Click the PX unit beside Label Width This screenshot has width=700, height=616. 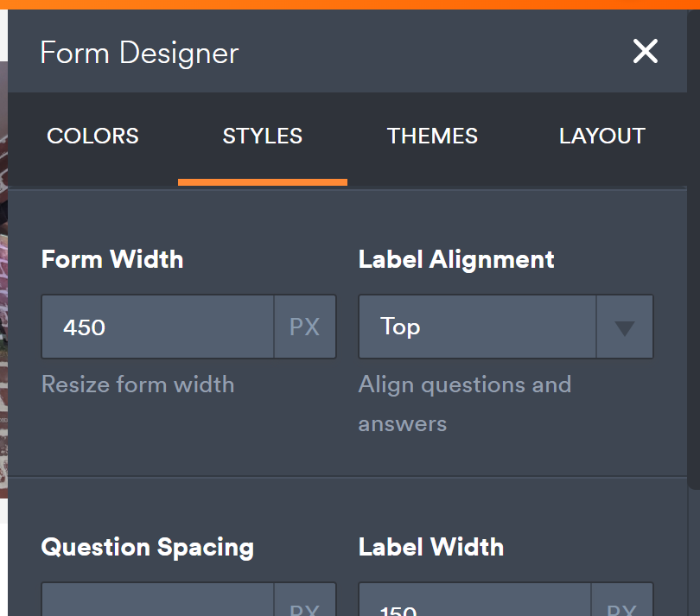(x=622, y=606)
